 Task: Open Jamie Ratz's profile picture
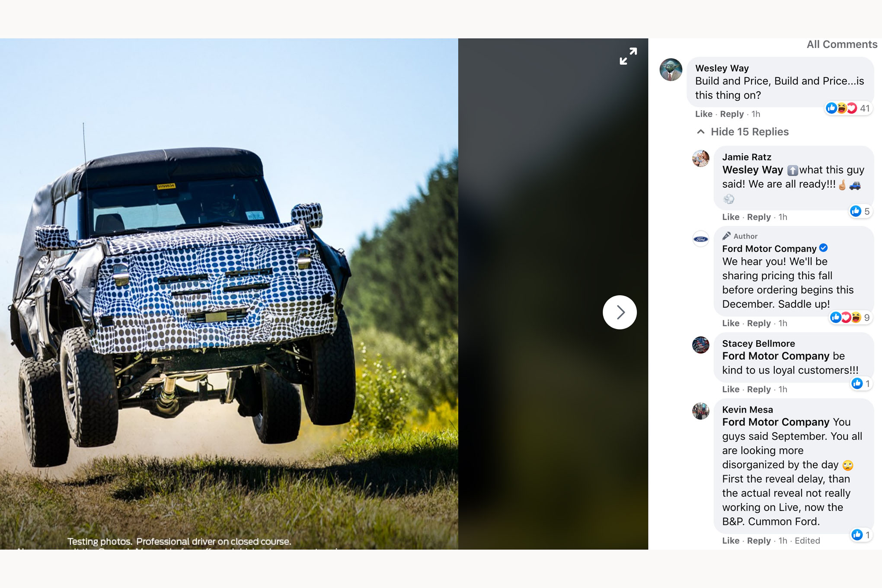700,158
